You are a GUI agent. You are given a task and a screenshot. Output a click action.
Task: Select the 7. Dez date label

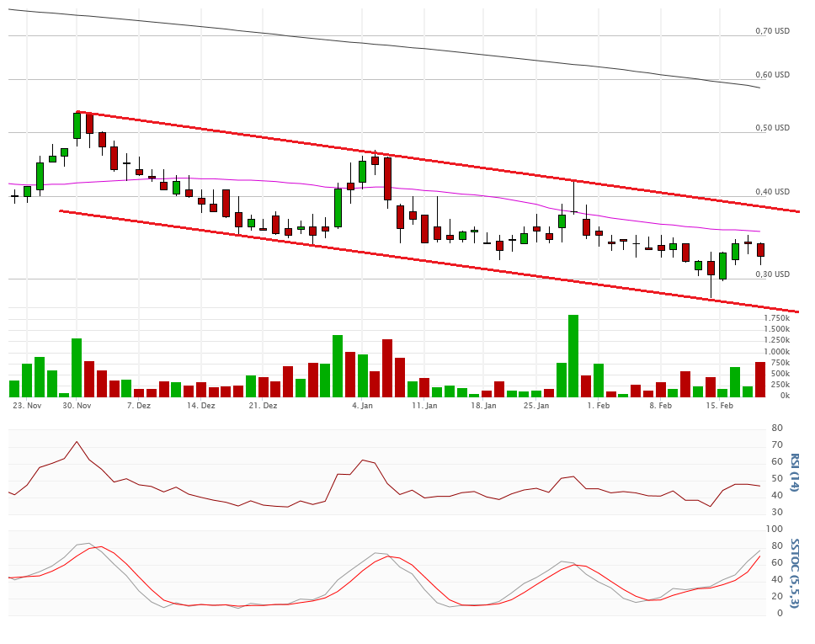tap(139, 406)
